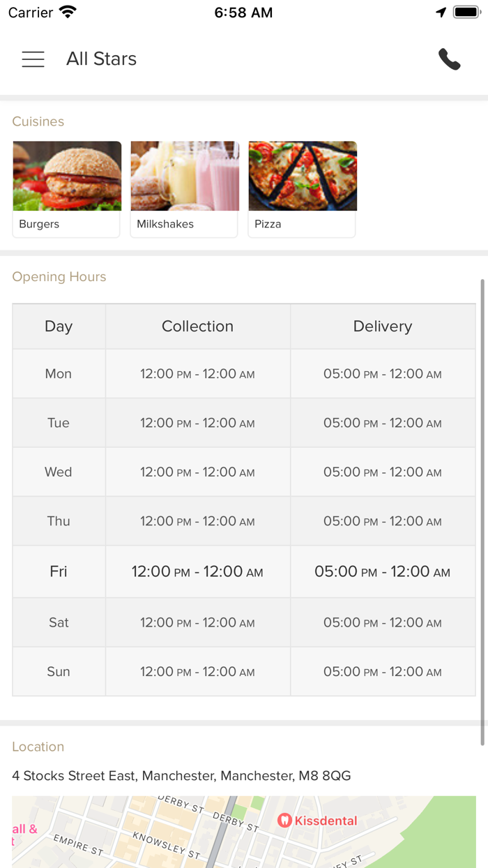Screen dimensions: 488x868
Task: Tap the Collection column header
Action: 197,327
